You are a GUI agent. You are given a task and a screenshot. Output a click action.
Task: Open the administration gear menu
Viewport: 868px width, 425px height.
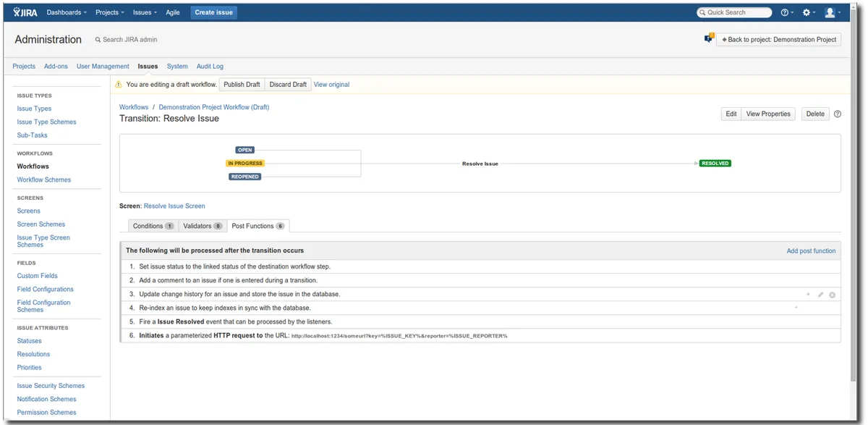tap(809, 12)
